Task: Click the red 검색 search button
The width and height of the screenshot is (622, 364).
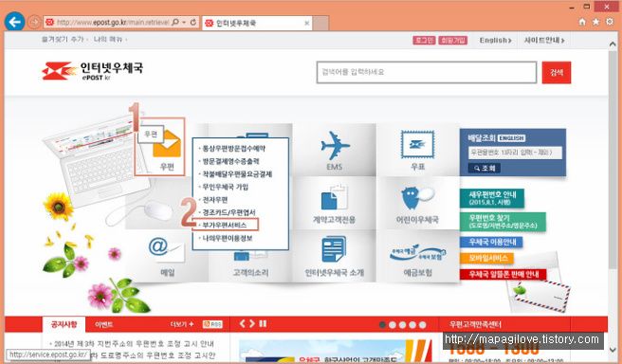Action: (x=557, y=72)
